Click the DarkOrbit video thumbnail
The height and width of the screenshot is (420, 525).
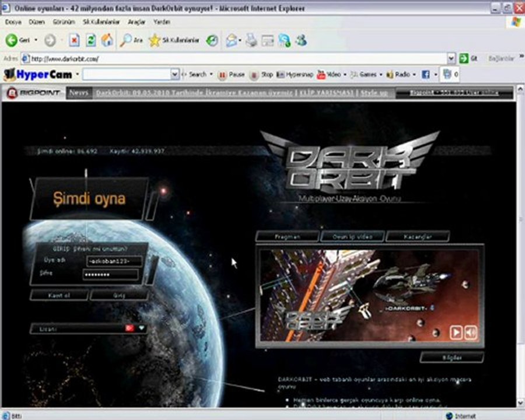pyautogui.click(x=370, y=295)
